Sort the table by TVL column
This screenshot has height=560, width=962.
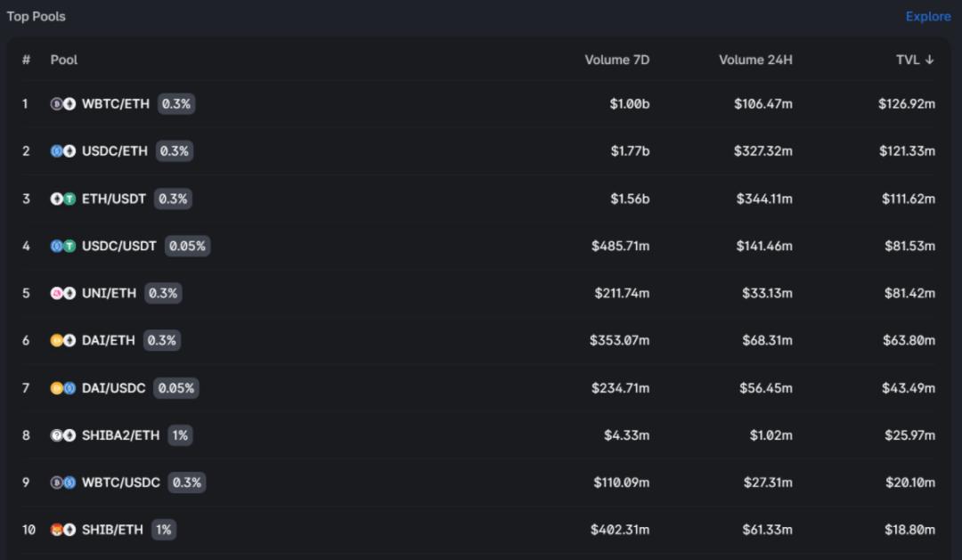[915, 60]
